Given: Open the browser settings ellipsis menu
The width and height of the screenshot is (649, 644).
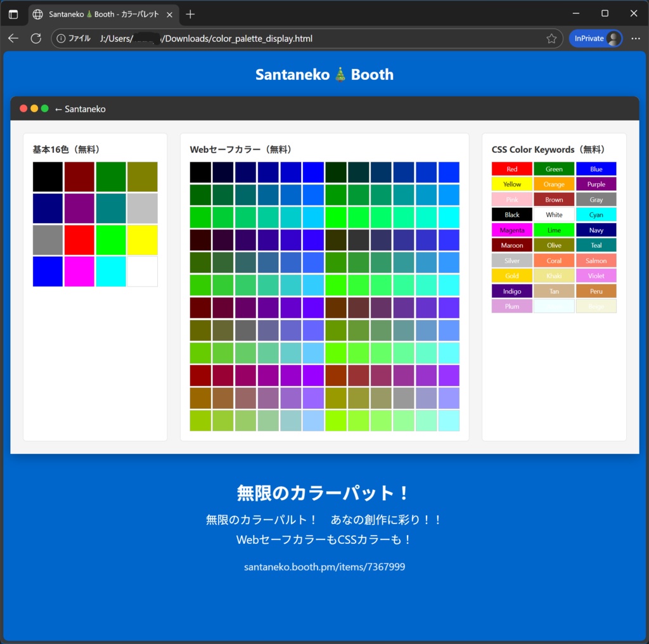Looking at the screenshot, I should [636, 38].
